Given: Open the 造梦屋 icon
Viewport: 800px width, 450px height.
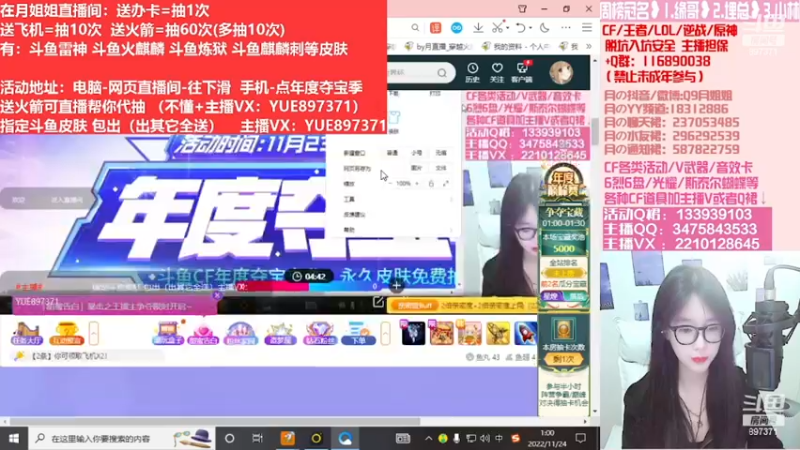Looking at the screenshot, I should tap(280, 333).
